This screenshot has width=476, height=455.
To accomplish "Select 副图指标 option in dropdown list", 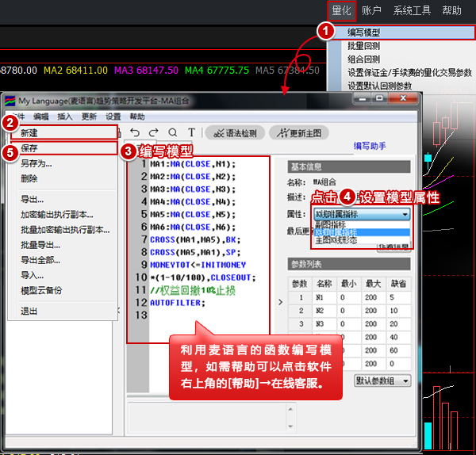I will coord(330,224).
